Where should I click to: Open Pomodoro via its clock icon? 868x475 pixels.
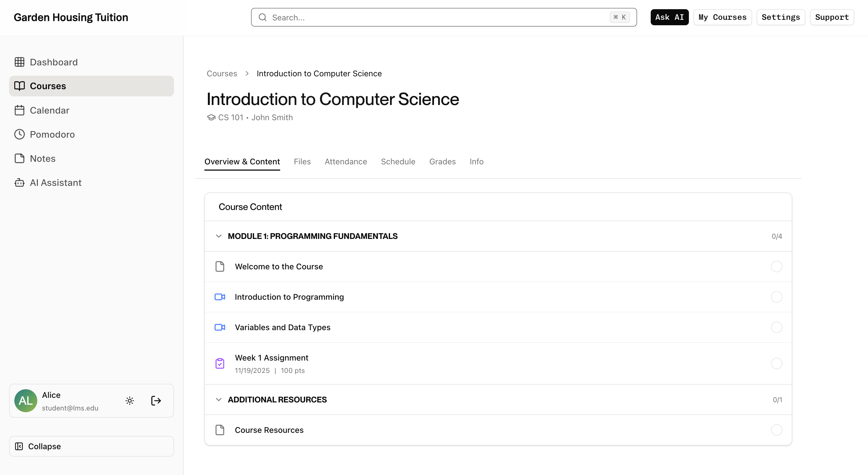tap(19, 134)
